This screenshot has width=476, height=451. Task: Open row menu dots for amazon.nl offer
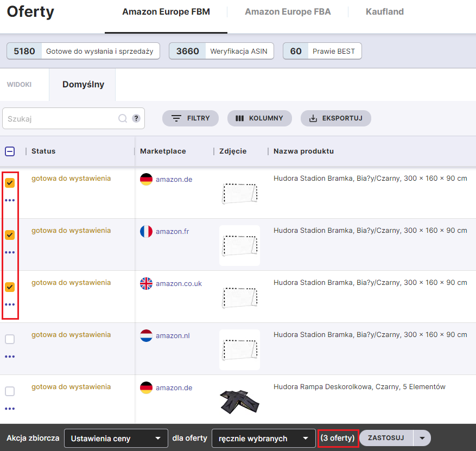(x=10, y=357)
